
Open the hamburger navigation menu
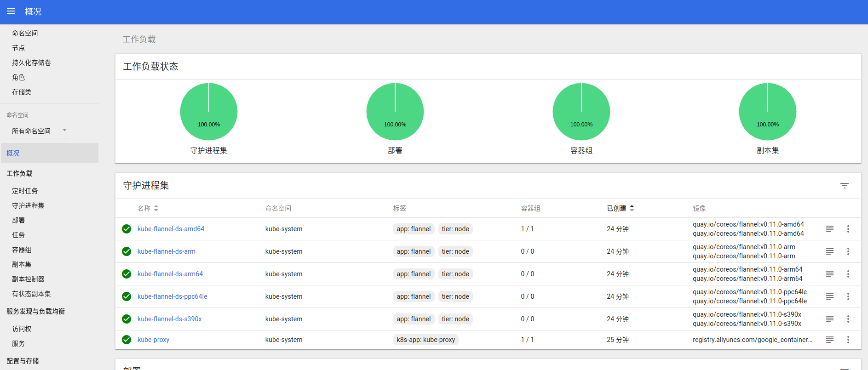pos(11,11)
